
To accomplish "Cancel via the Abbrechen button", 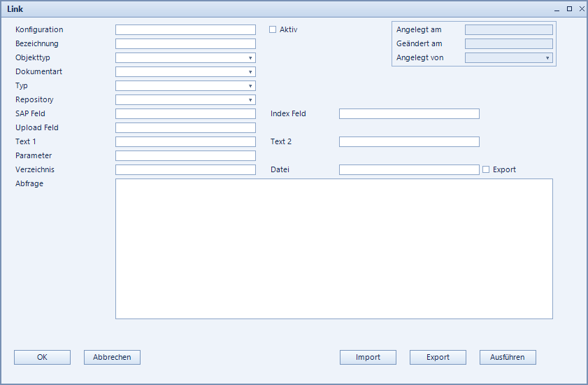I will pos(112,357).
